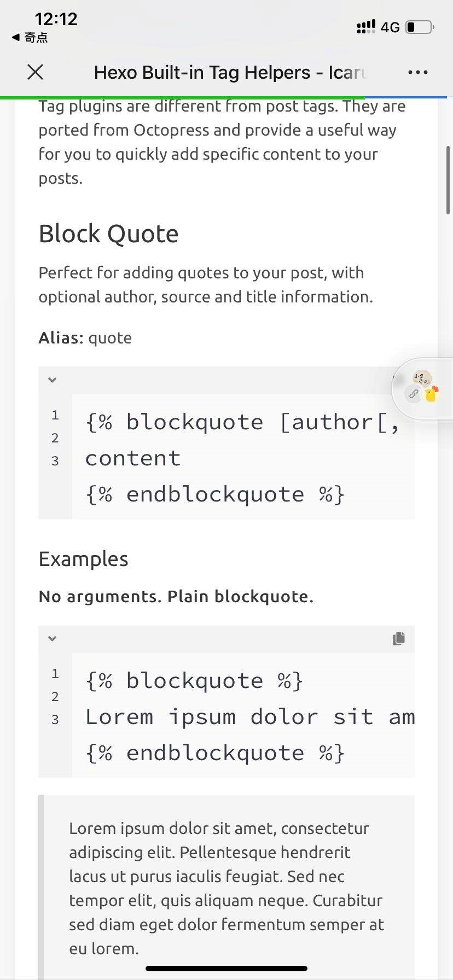Tap the copy icon on the example code block

pos(398,639)
